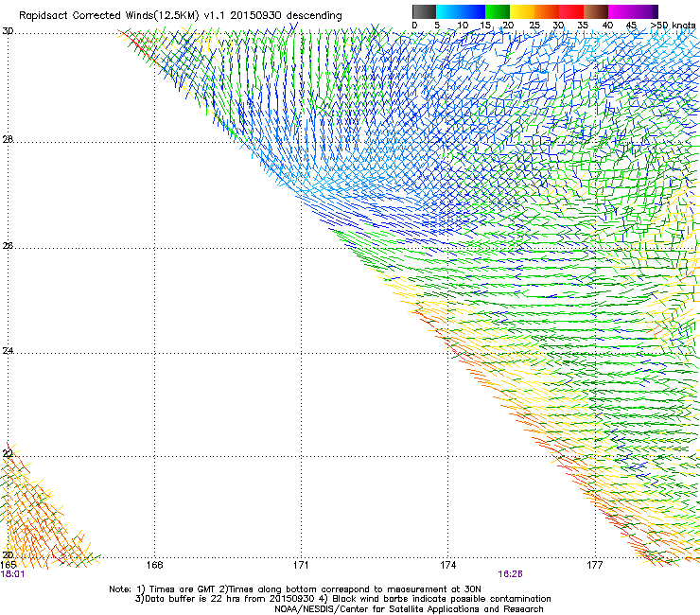
Task: Click the longitude label '177'
Action: (x=595, y=565)
